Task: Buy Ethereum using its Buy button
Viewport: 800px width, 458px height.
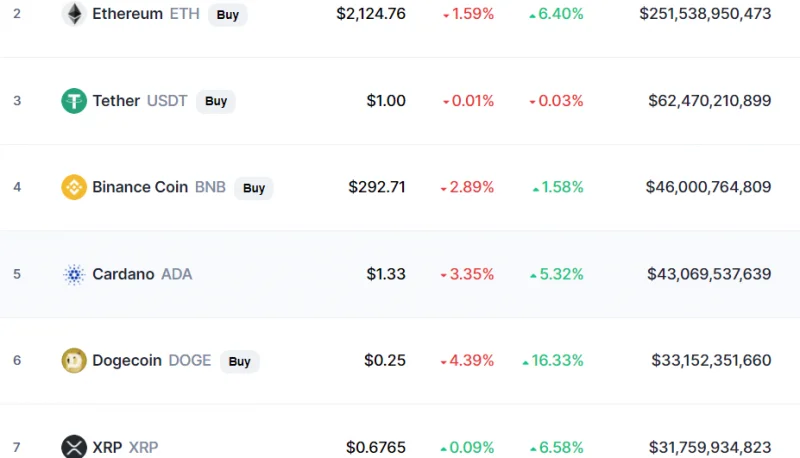Action: tap(228, 15)
